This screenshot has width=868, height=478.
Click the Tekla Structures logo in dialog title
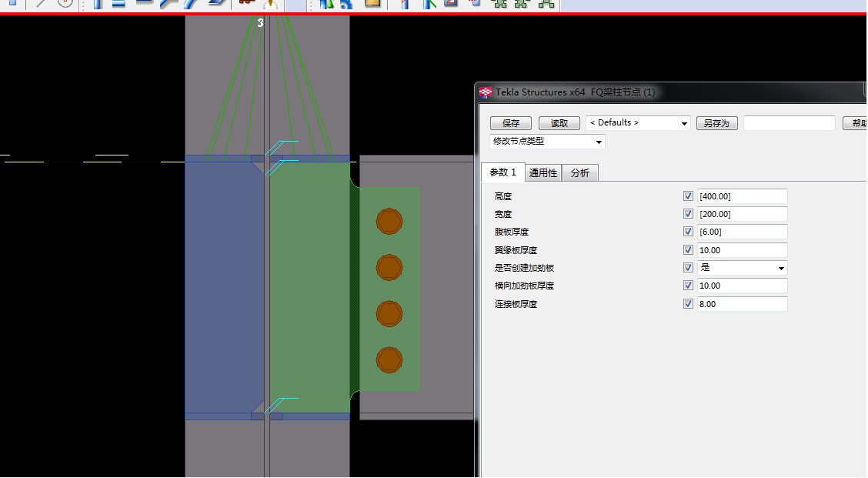[x=486, y=92]
